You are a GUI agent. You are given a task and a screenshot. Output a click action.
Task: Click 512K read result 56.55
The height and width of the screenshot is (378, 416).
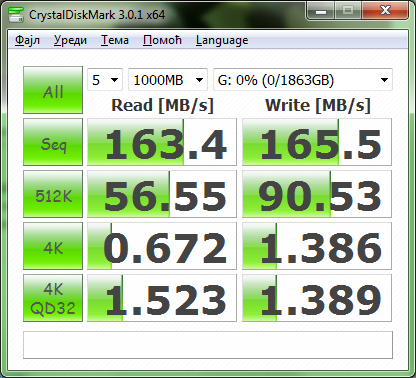(x=162, y=194)
